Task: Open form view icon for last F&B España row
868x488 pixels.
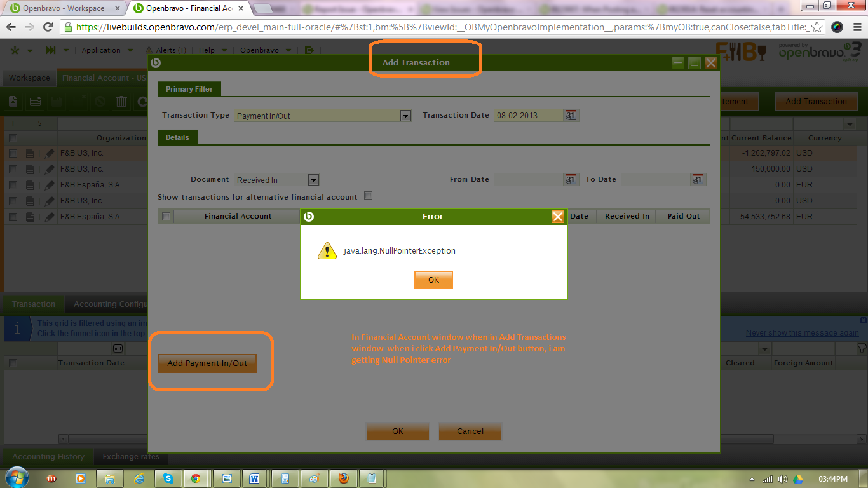Action: pyautogui.click(x=30, y=217)
